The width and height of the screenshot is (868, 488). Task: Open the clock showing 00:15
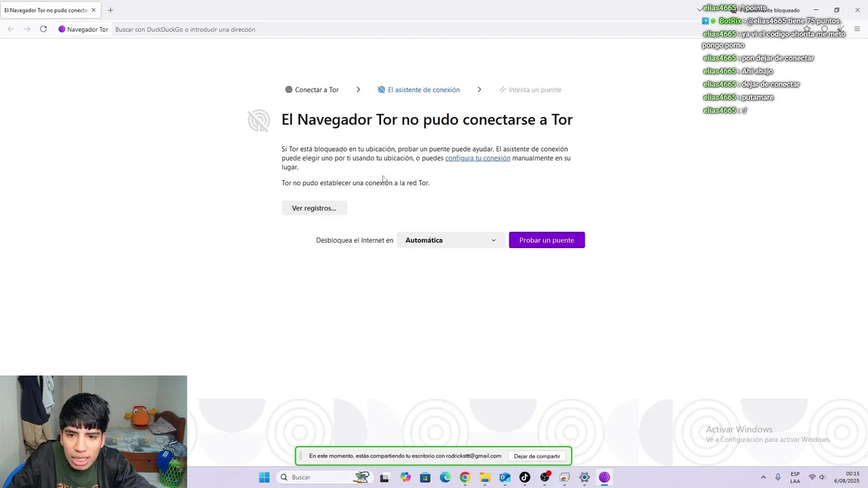(848, 477)
